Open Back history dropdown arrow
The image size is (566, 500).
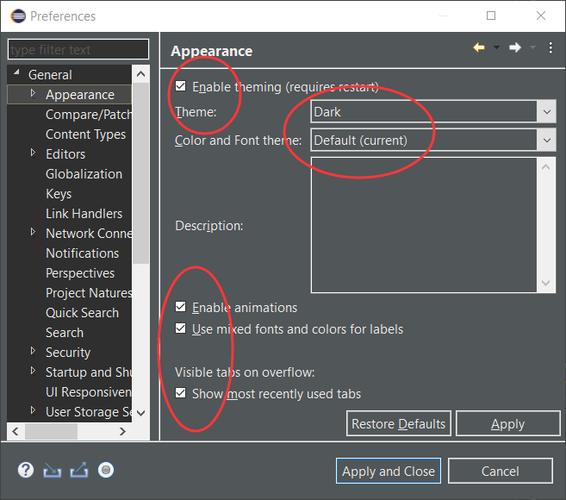point(496,48)
